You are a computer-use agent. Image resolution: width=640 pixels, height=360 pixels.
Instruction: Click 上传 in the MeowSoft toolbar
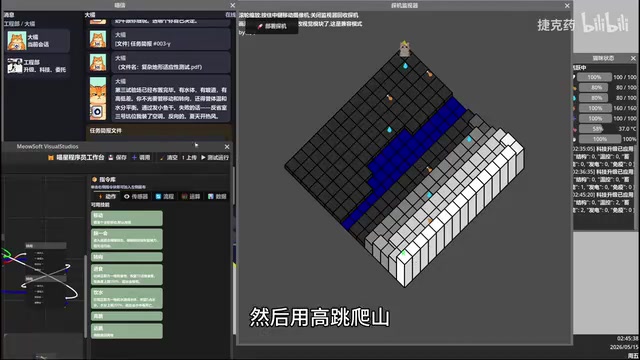point(189,158)
